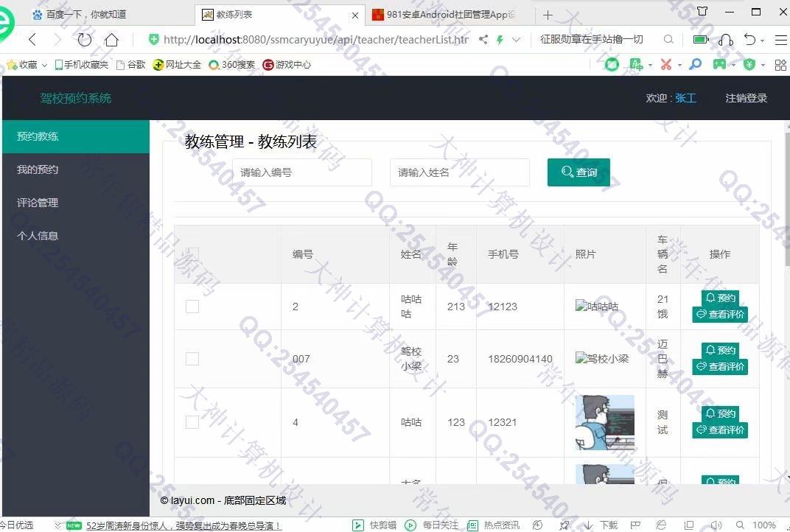790x532 pixels.
Task: Open the browser hamburger menu
Action: point(780,39)
